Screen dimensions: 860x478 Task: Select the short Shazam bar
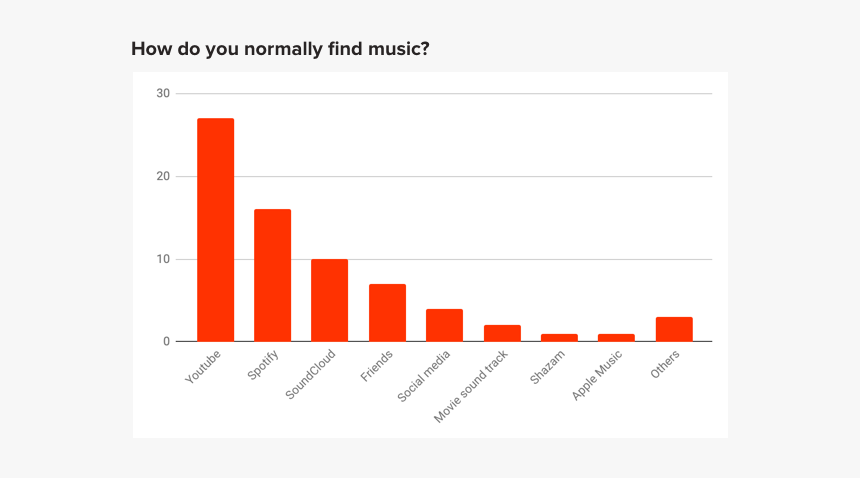[559, 337]
